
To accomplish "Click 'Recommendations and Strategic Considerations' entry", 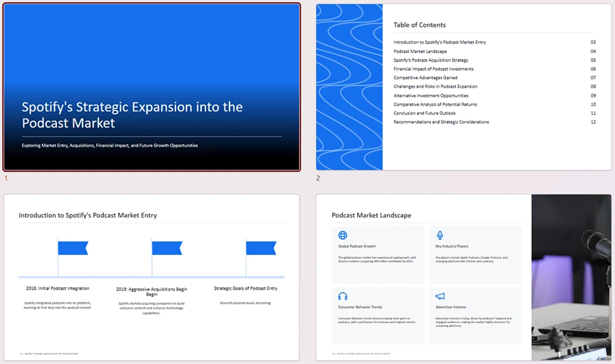I will pyautogui.click(x=441, y=122).
